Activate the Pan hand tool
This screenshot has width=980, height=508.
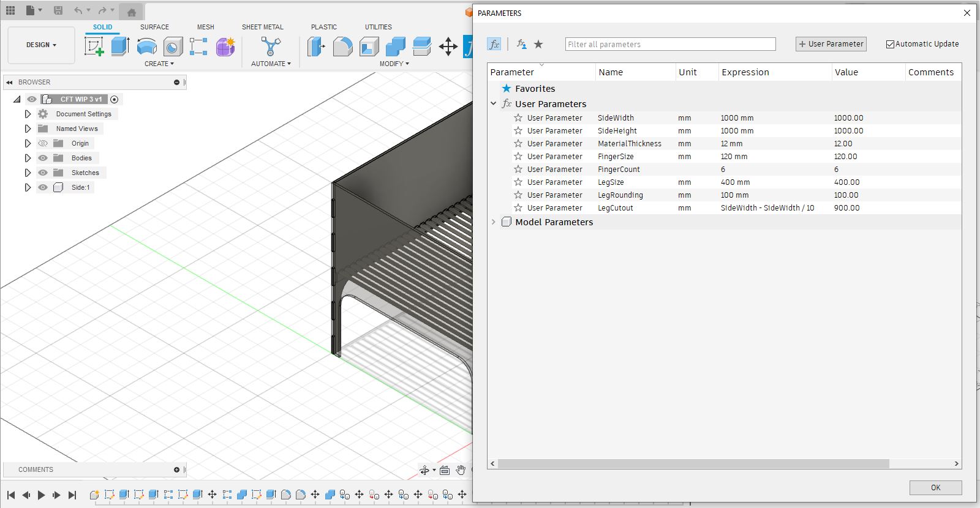(x=461, y=470)
